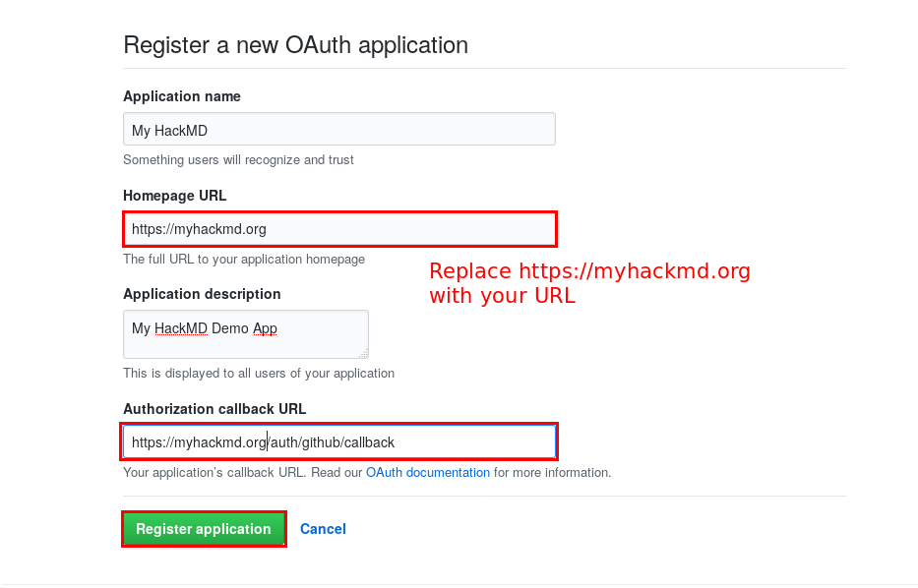Viewport: 918px width, 588px height.
Task: Click the description textarea resize handle
Action: (x=364, y=354)
